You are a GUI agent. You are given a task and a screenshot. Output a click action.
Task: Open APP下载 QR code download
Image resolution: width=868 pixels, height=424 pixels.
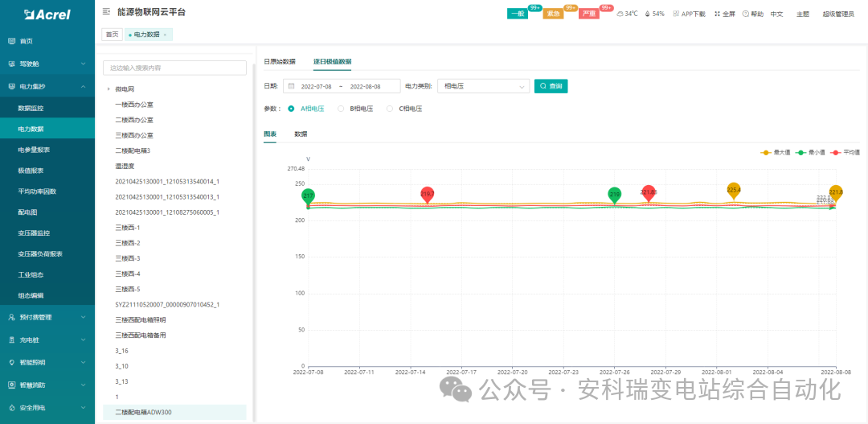point(676,14)
